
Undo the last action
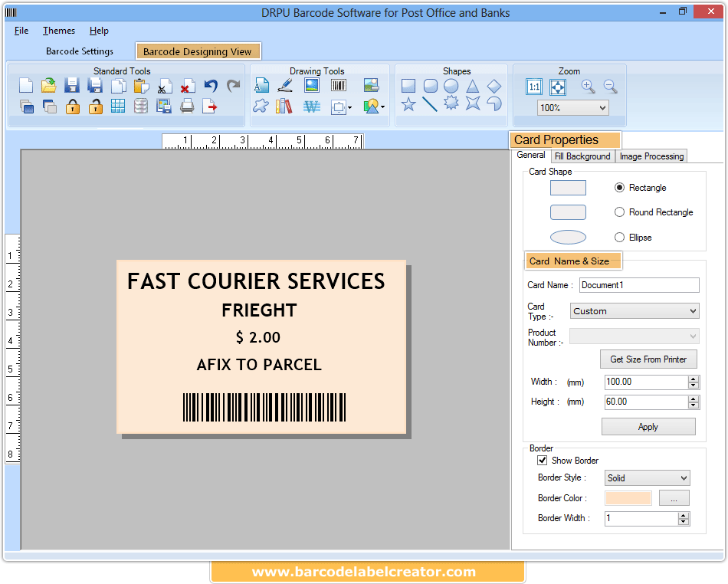pyautogui.click(x=210, y=86)
